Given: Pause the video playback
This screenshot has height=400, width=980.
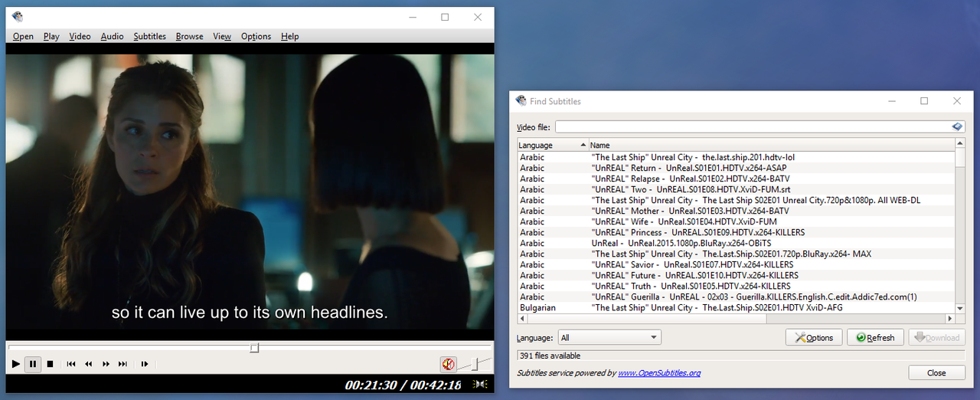Looking at the screenshot, I should tap(32, 364).
